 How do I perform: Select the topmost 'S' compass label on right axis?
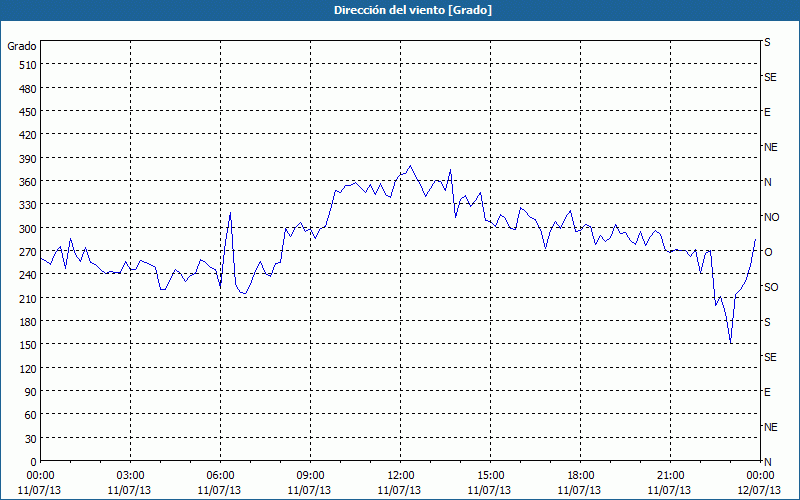click(767, 42)
